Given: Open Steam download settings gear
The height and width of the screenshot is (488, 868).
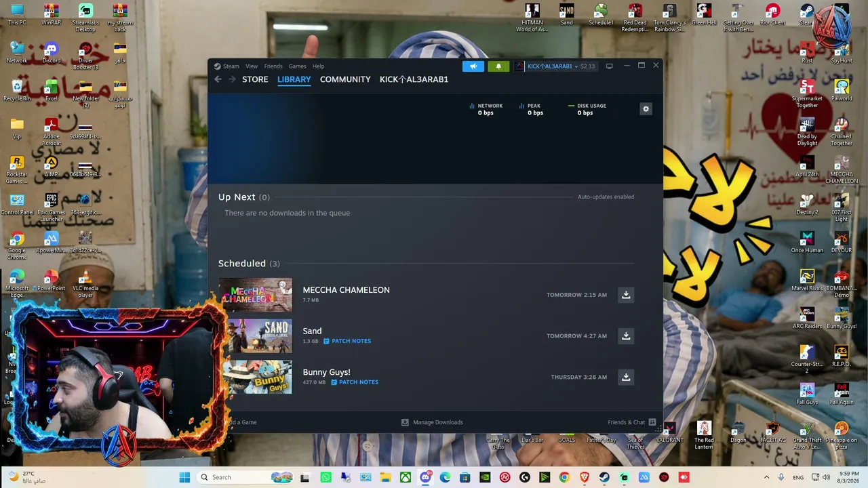Looking at the screenshot, I should (x=646, y=109).
